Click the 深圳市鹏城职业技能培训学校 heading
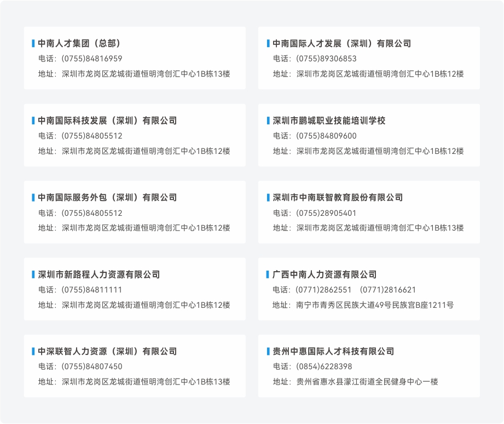The image size is (504, 424). [x=329, y=121]
